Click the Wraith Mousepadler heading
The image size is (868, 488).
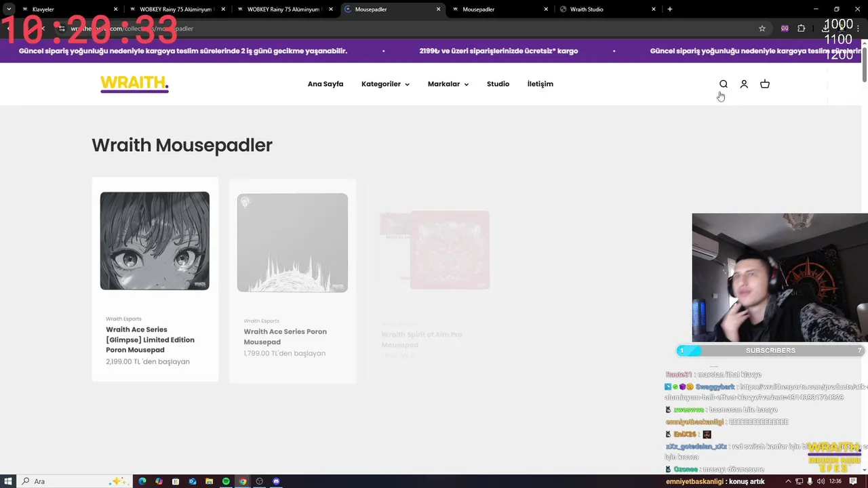tap(182, 145)
